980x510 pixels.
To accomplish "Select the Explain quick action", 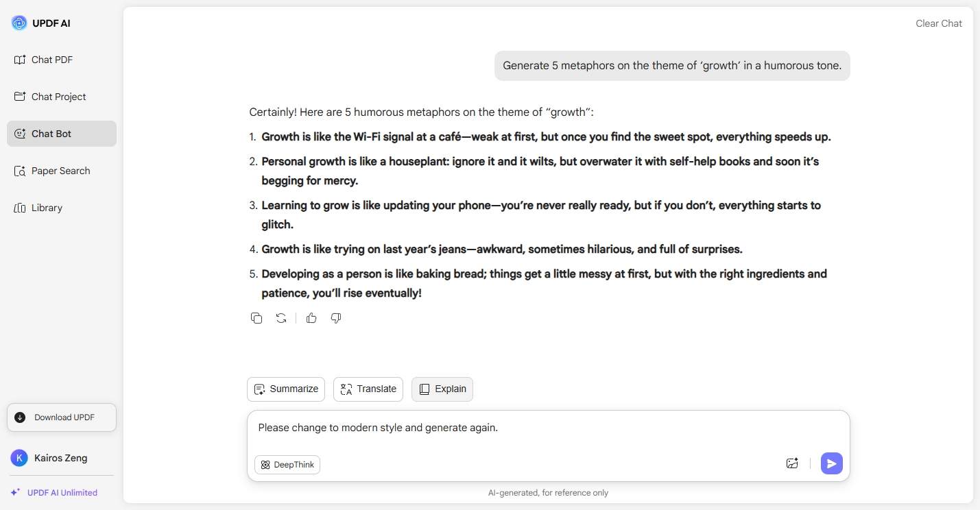I will [x=442, y=389].
